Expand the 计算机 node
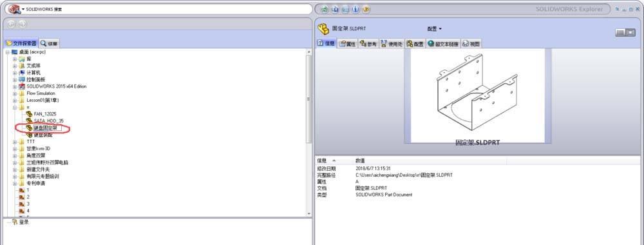644x245 pixels. coord(15,73)
